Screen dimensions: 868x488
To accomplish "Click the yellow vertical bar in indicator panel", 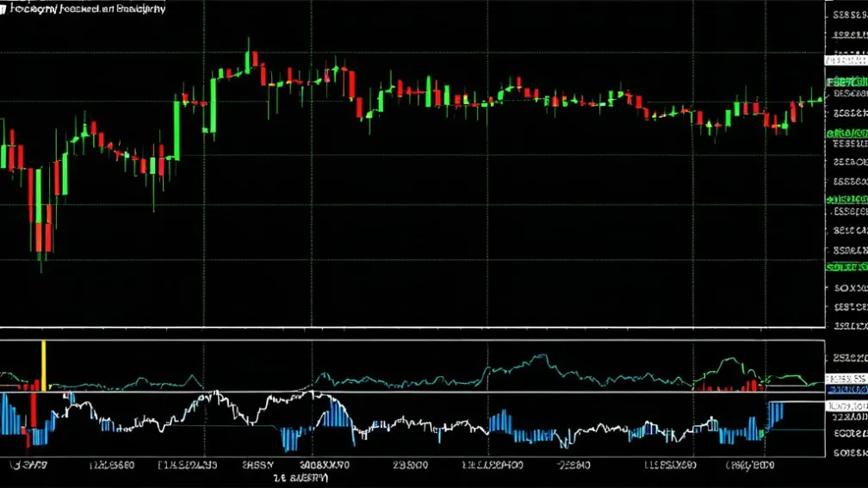I will [44, 366].
